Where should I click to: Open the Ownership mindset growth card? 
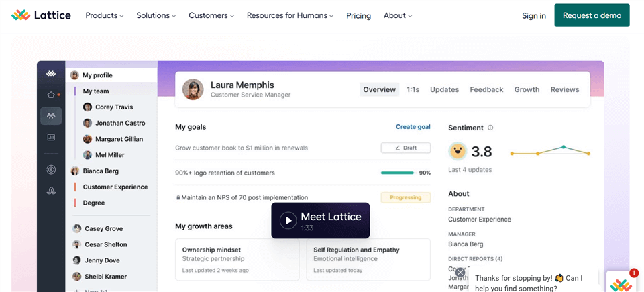237,260
